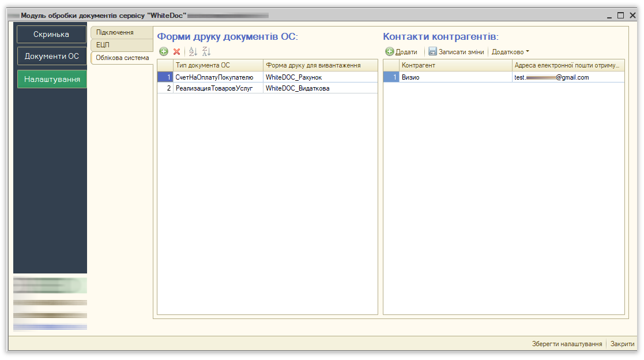Sort print forms descending Z-A
This screenshot has height=360, width=644.
tap(206, 51)
